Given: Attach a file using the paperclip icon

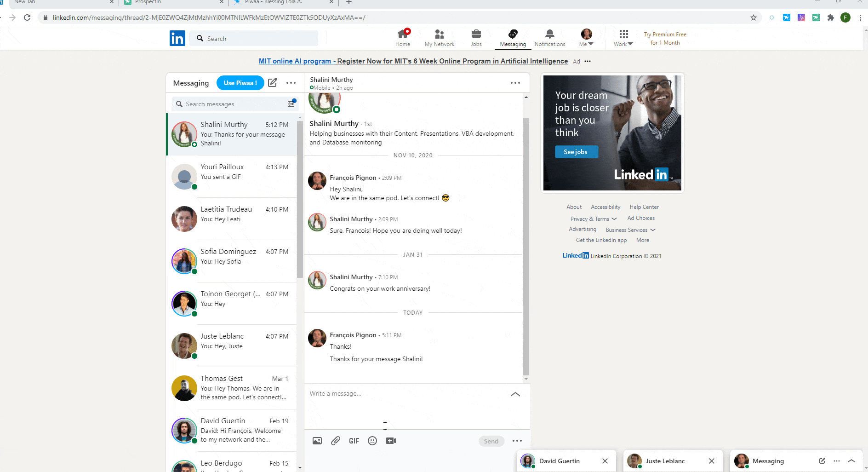Looking at the screenshot, I should tap(336, 440).
